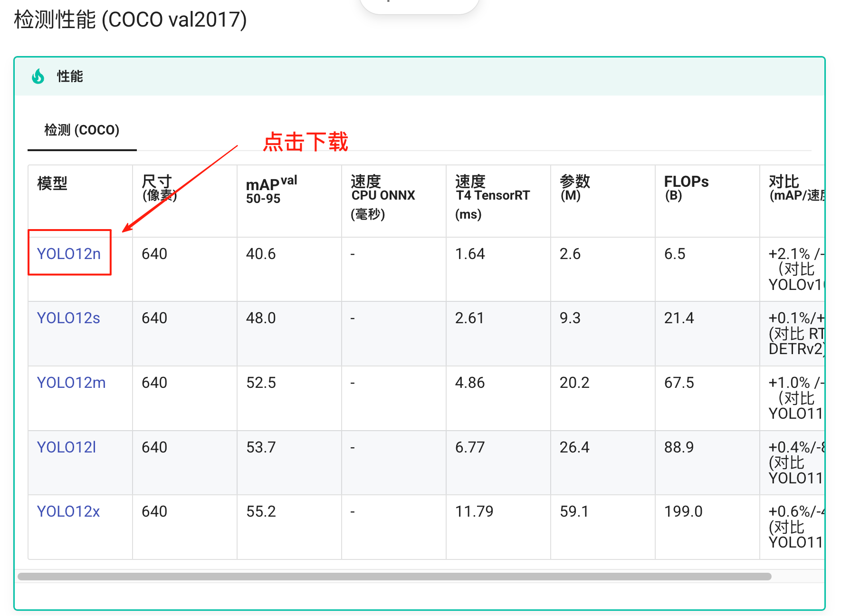Select the 速度 T4 TensorRT column header
841x616 pixels.
pyautogui.click(x=492, y=196)
